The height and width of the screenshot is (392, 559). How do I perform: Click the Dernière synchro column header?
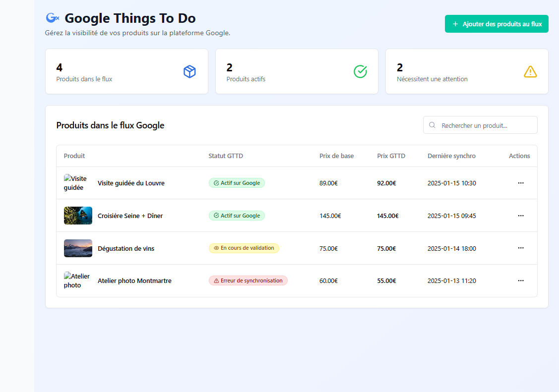pyautogui.click(x=451, y=156)
